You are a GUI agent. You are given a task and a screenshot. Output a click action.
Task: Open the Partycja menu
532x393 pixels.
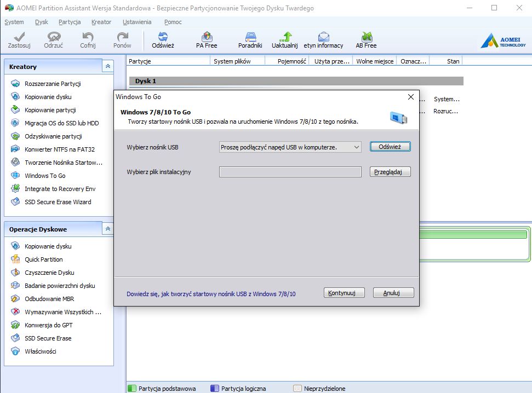tap(70, 22)
